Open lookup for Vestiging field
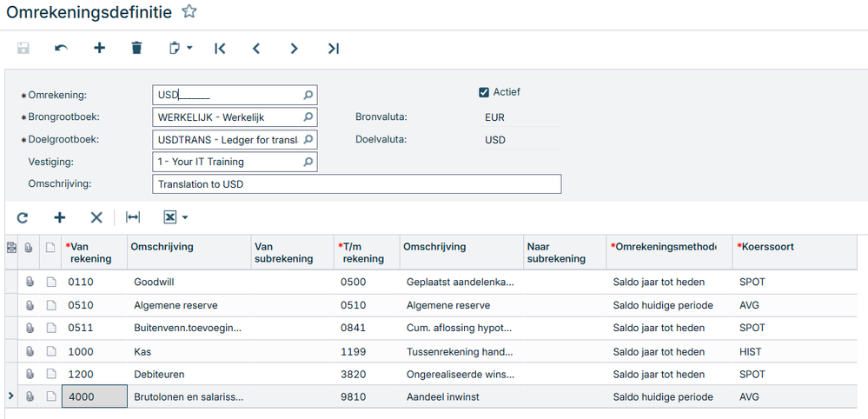This screenshot has width=868, height=419. pyautogui.click(x=308, y=163)
